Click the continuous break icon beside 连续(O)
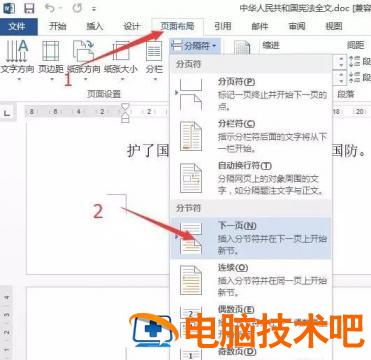This screenshot has width=371, height=360. 191,280
